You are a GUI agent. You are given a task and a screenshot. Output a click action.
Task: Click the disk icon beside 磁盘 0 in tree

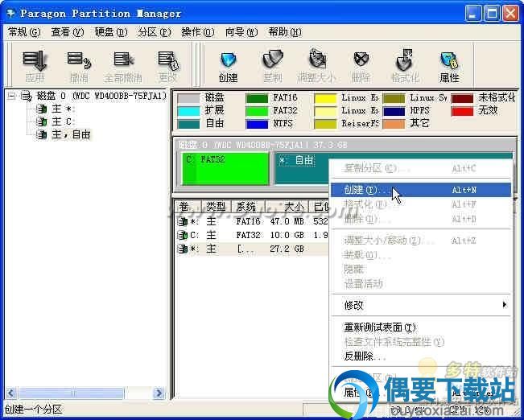pos(27,97)
